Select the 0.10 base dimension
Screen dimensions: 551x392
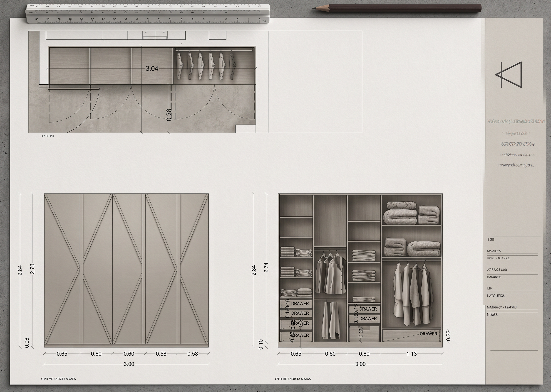[261, 344]
